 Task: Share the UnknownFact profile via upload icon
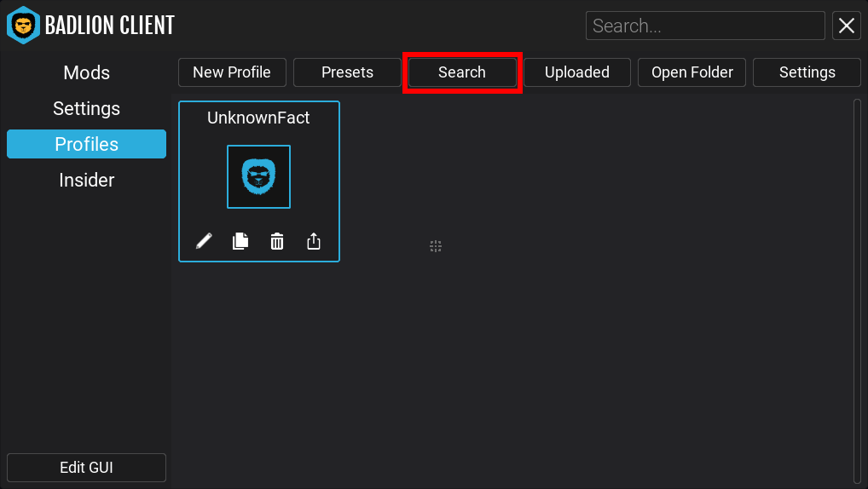(x=313, y=241)
